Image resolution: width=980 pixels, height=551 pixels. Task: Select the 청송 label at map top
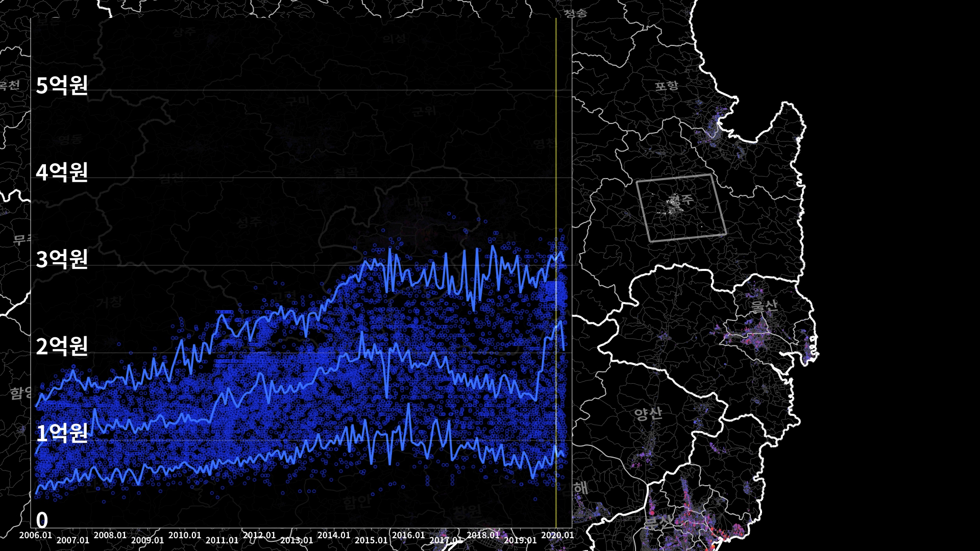click(x=575, y=13)
